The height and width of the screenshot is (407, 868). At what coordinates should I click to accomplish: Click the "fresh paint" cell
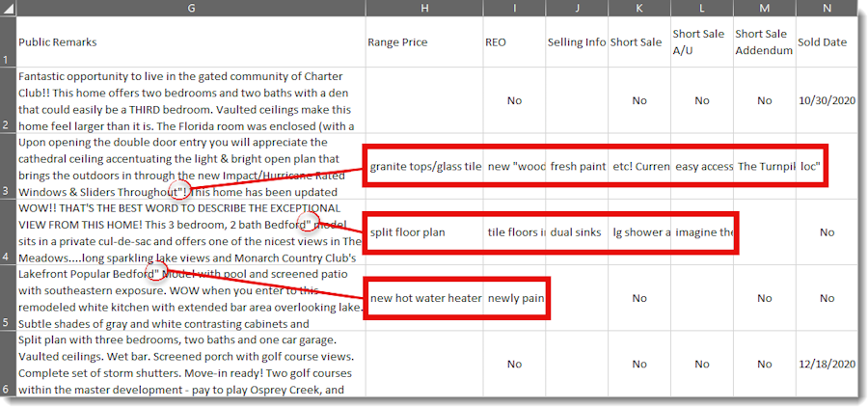point(577,166)
